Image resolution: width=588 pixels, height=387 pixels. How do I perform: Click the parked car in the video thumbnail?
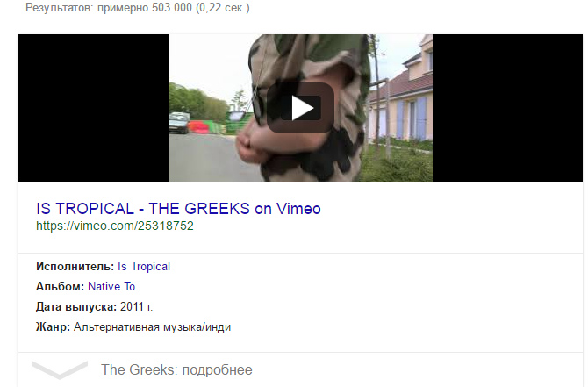[x=179, y=123]
